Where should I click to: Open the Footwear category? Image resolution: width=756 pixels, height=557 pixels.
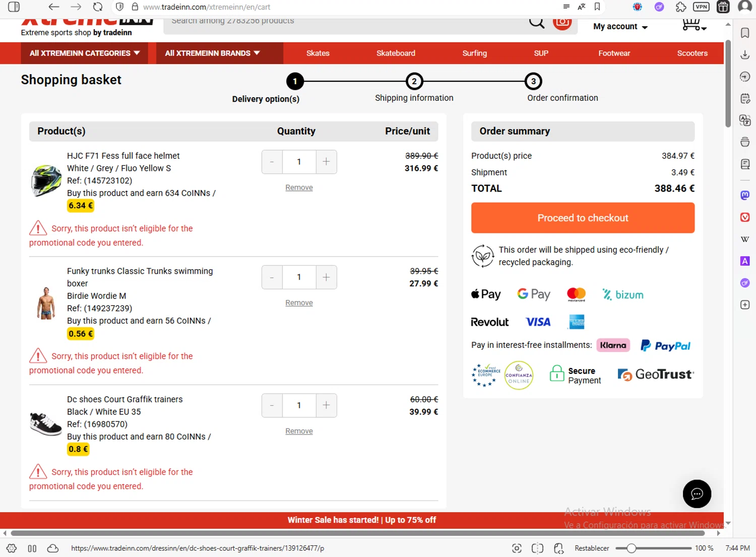click(614, 53)
